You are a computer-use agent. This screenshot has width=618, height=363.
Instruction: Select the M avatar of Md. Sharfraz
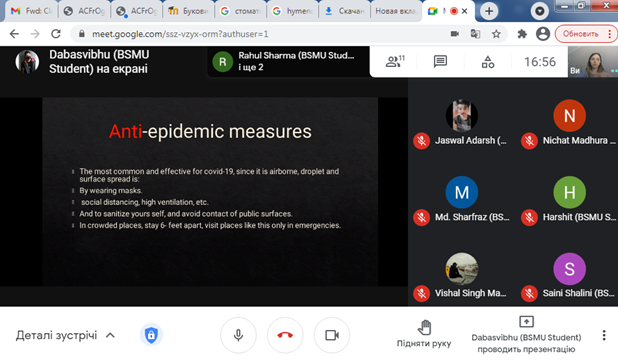(462, 192)
